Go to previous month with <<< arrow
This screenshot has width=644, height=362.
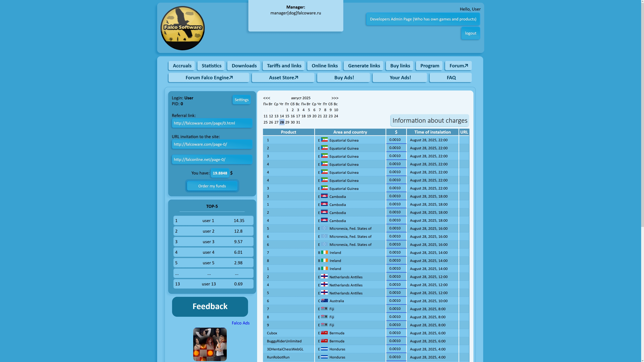(x=266, y=98)
